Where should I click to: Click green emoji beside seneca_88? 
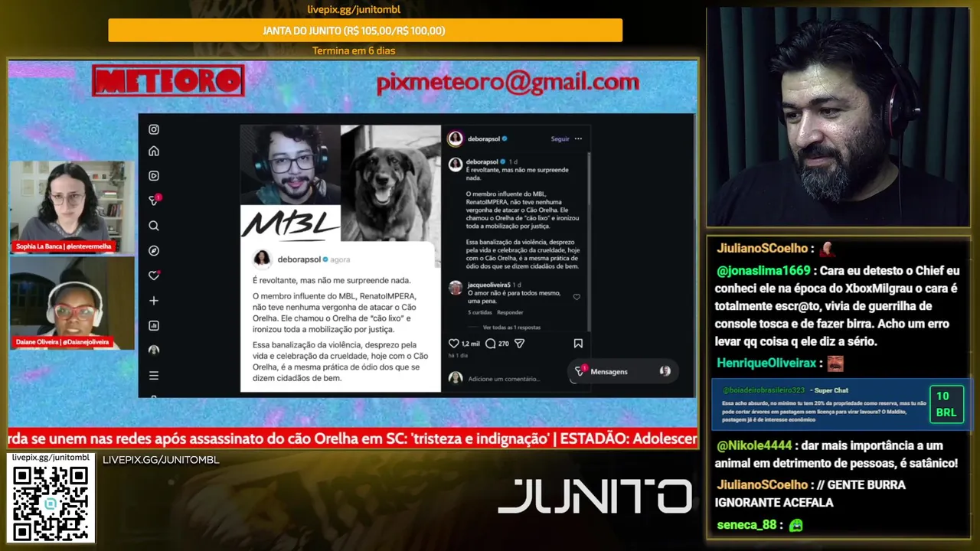click(x=796, y=525)
